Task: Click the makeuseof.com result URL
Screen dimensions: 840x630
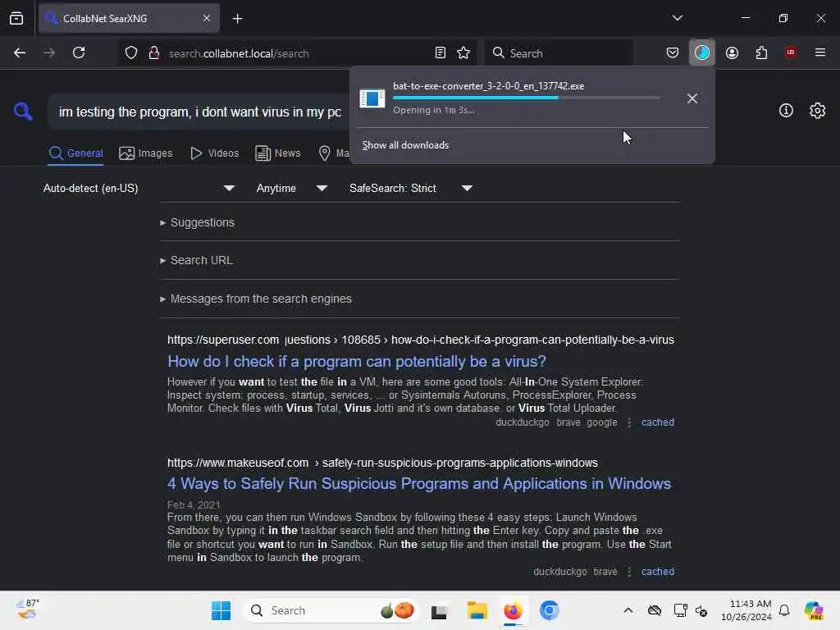Action: [382, 463]
